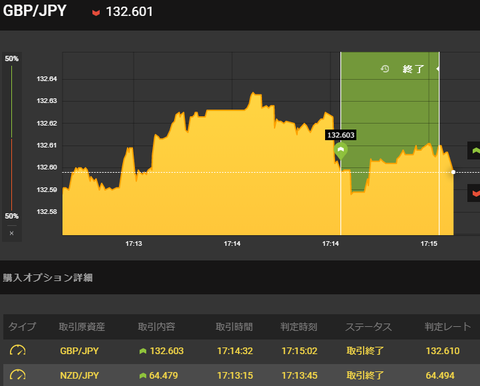Click settlement rate 64.494
This screenshot has height=386, width=480.
pyautogui.click(x=440, y=376)
